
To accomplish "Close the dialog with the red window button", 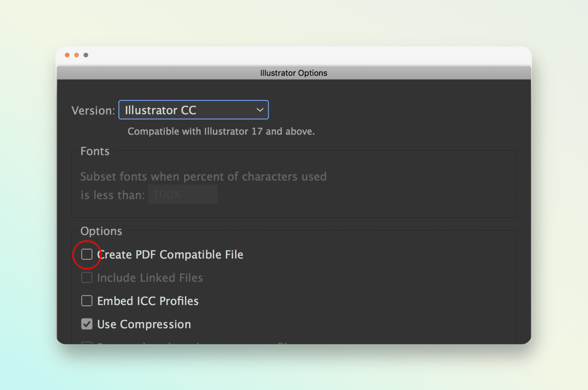I will [x=67, y=55].
